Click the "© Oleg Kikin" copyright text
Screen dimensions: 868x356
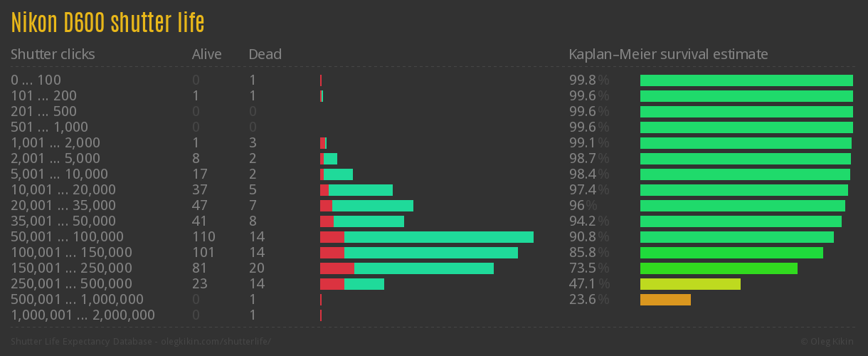click(828, 342)
